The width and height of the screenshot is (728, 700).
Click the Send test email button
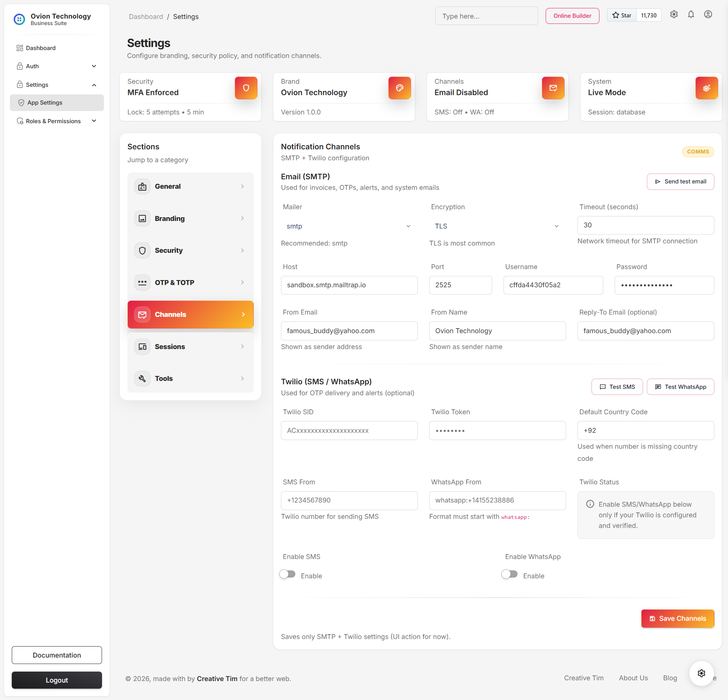[680, 182]
